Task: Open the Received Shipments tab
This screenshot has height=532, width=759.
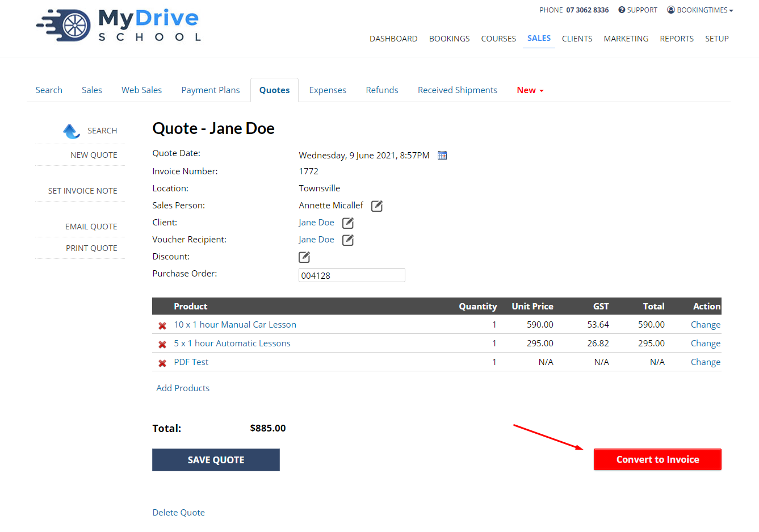Action: pos(458,90)
